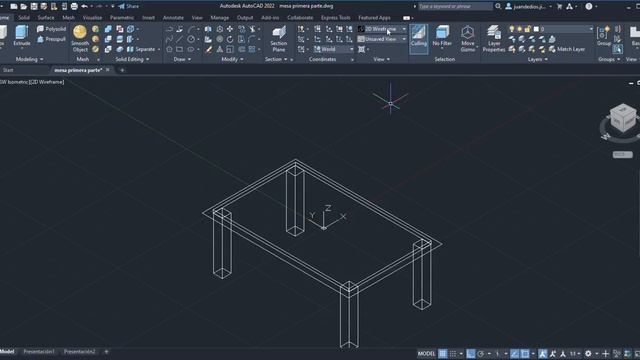Open the Start file tab
Viewport: 640px width, 360px height.
8,70
